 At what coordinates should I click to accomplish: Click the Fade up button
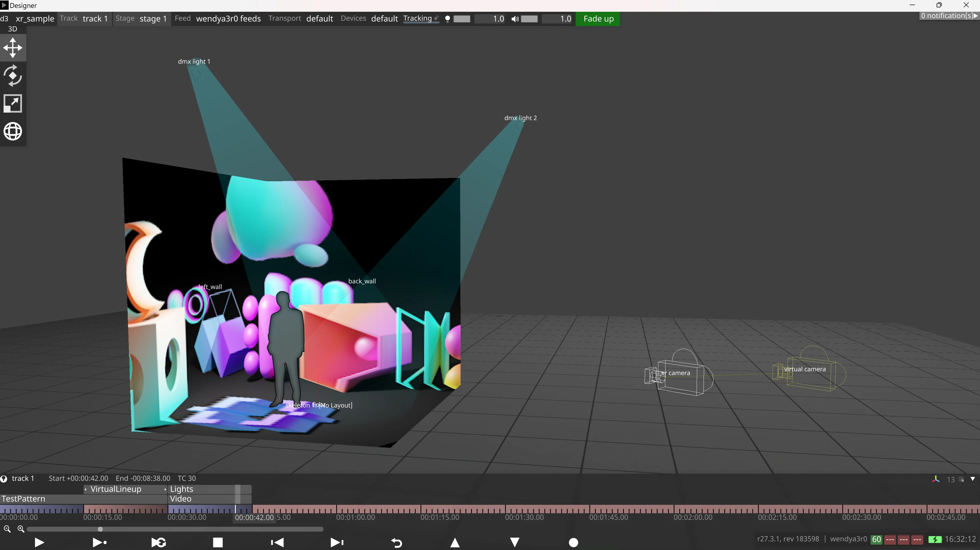click(x=598, y=18)
